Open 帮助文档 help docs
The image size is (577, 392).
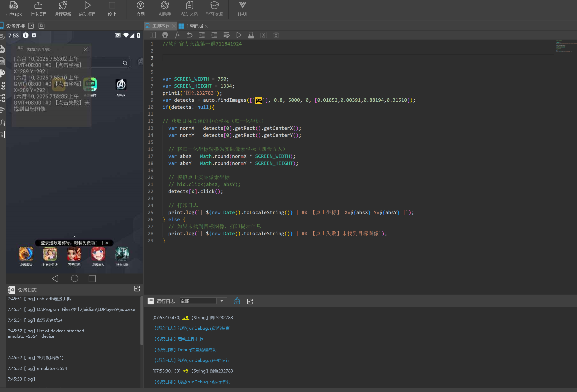pyautogui.click(x=189, y=9)
